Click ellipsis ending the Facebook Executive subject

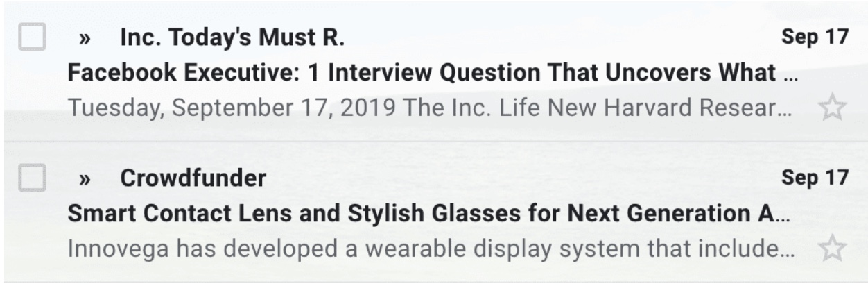[x=791, y=76]
